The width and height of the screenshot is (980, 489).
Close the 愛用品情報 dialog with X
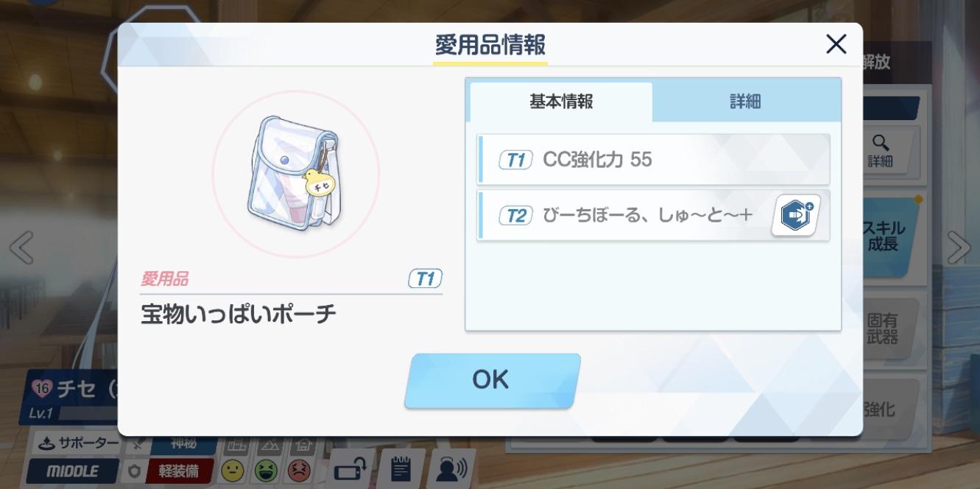coord(836,45)
